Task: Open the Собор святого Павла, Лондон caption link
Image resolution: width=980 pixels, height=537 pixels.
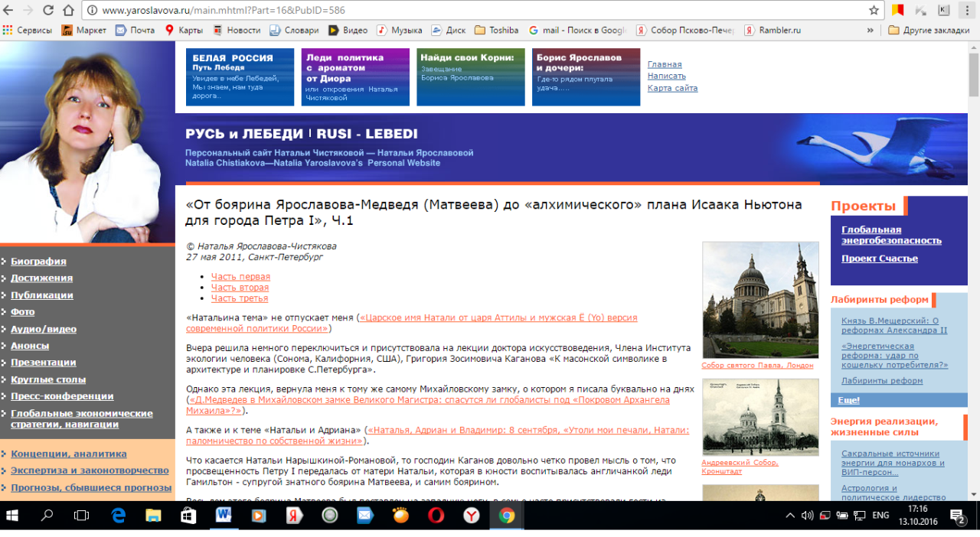Action: pyautogui.click(x=757, y=366)
